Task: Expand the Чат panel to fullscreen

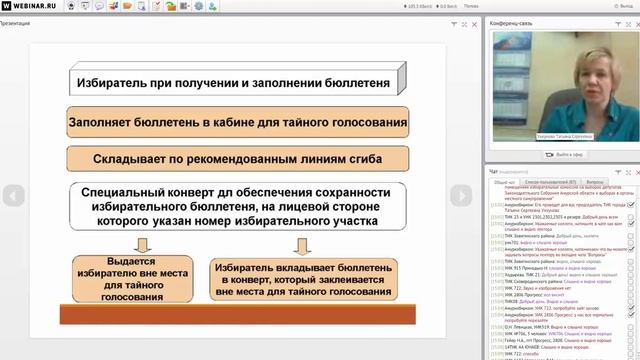Action: 629,173
